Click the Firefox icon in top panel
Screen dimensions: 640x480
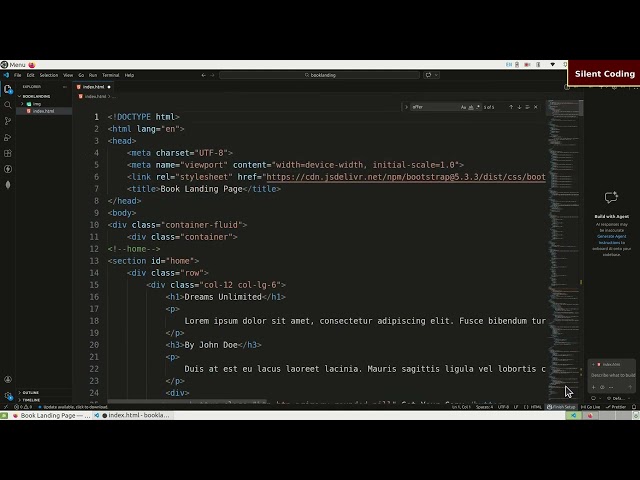pos(32,64)
